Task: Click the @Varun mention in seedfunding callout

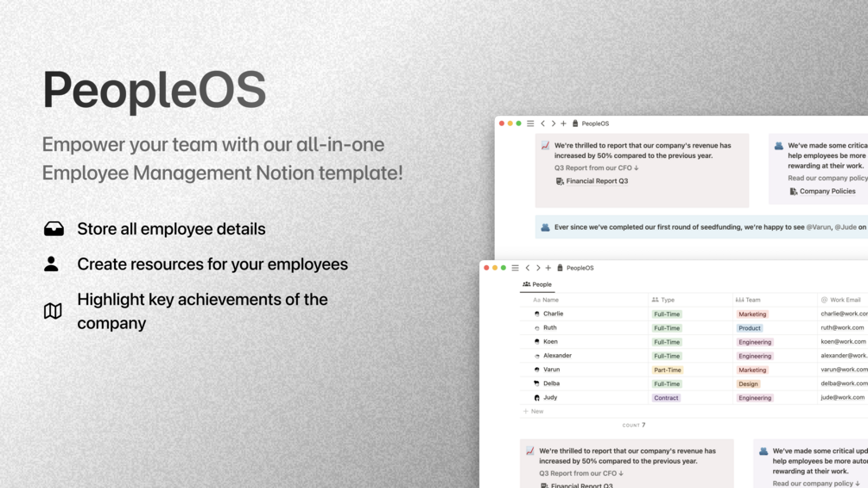Action: pyautogui.click(x=818, y=227)
